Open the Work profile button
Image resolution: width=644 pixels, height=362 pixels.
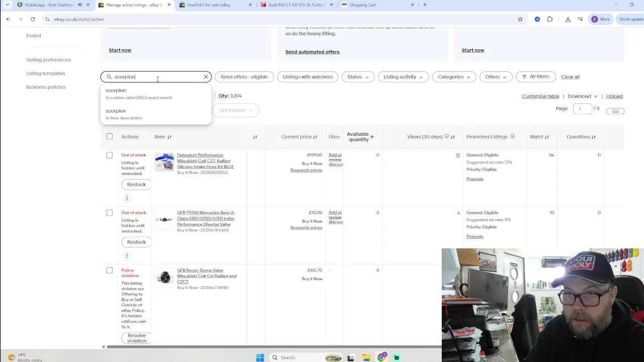601,19
